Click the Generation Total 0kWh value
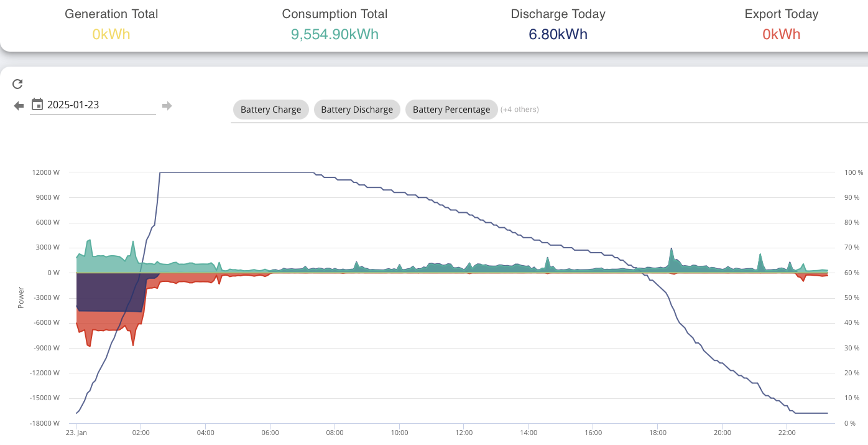The width and height of the screenshot is (868, 445). [111, 34]
